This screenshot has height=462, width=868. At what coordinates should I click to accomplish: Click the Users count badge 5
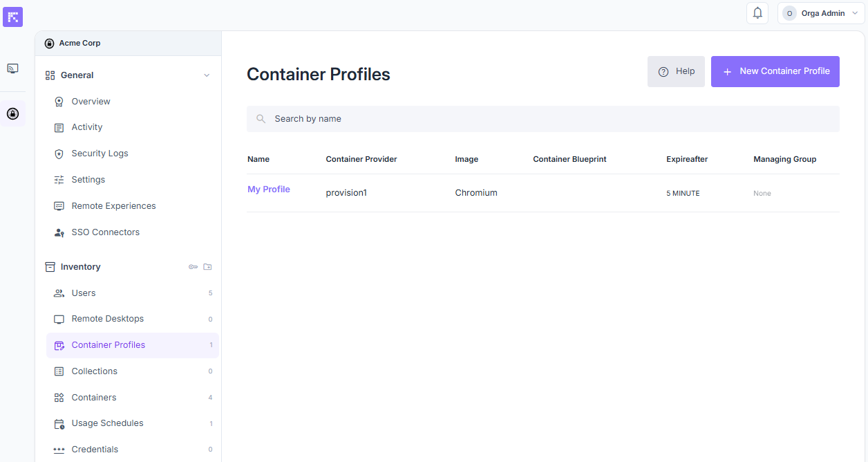click(x=211, y=293)
